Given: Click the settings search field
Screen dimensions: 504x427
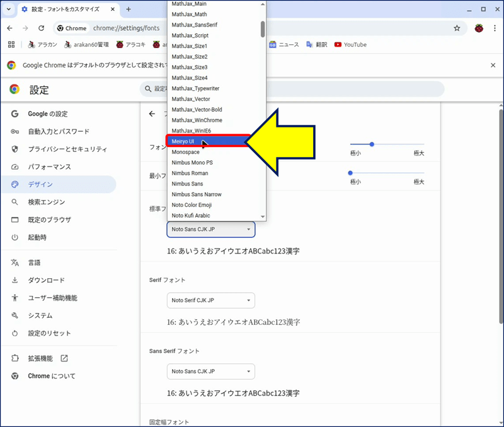Looking at the screenshot, I should (x=292, y=89).
